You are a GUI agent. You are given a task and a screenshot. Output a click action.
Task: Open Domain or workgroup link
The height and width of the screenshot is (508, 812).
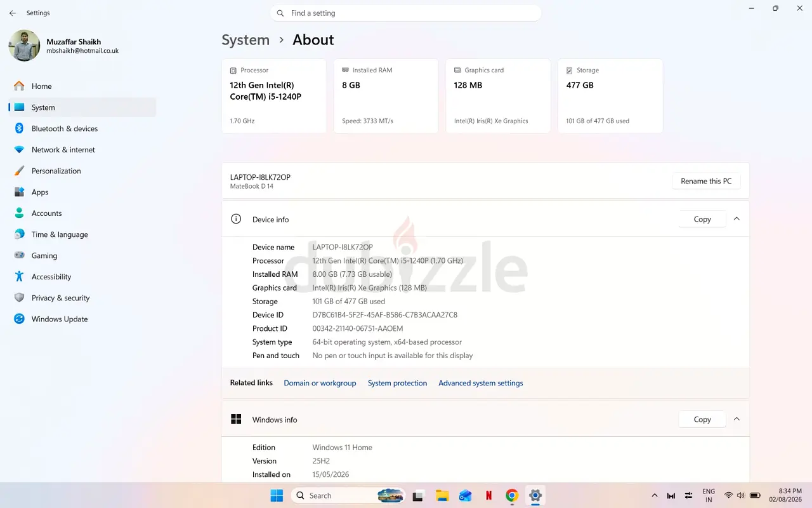pos(320,384)
